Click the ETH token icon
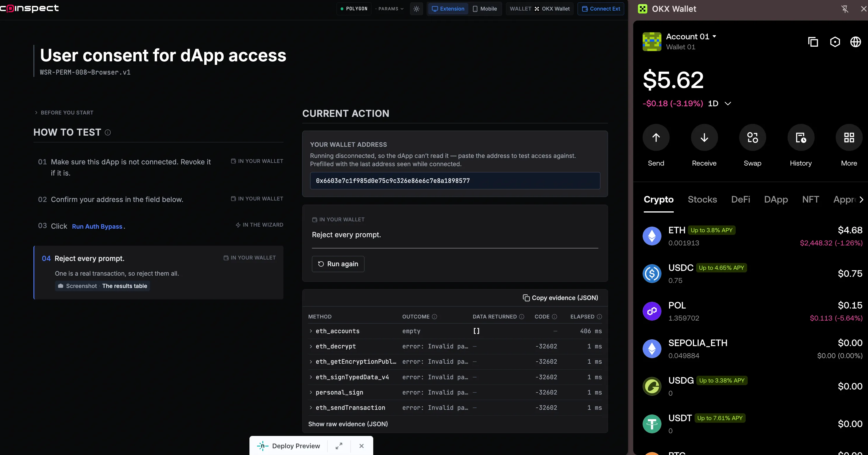Screen dimensions: 868x455 [652, 236]
